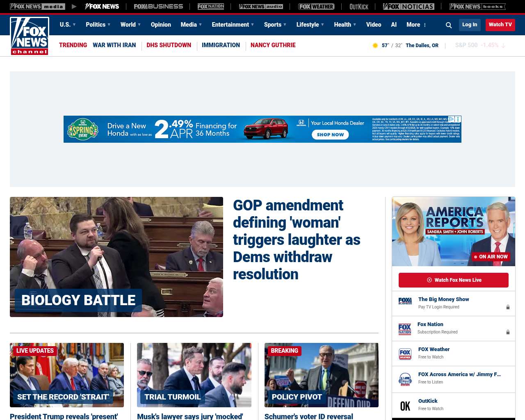
Task: Click the OutKick logo in top bar
Action: 358,7
